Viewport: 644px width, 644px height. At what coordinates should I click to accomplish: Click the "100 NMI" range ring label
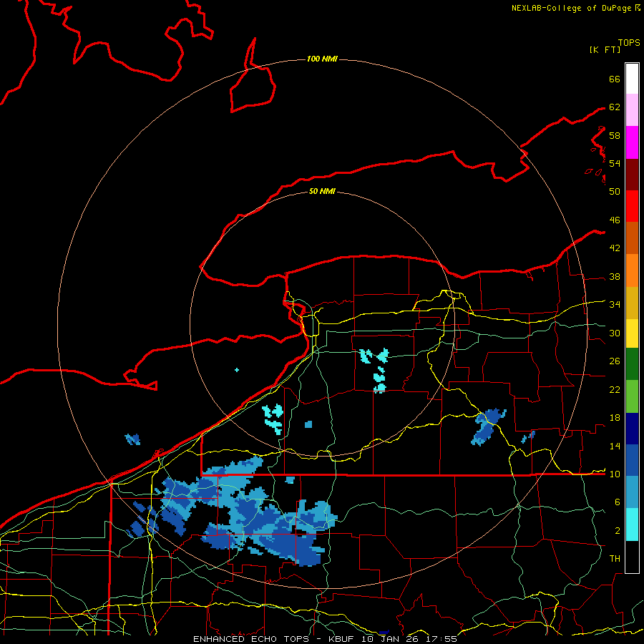[322, 59]
